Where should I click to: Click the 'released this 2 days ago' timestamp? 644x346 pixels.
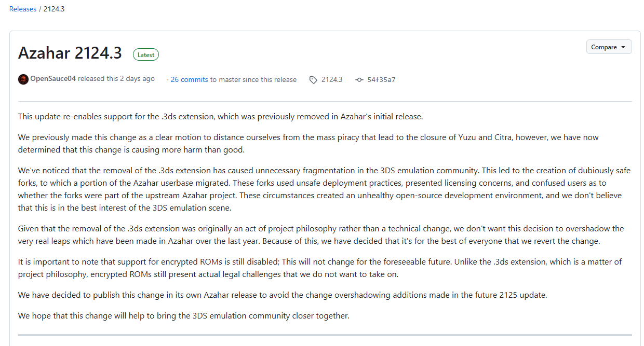(116, 79)
